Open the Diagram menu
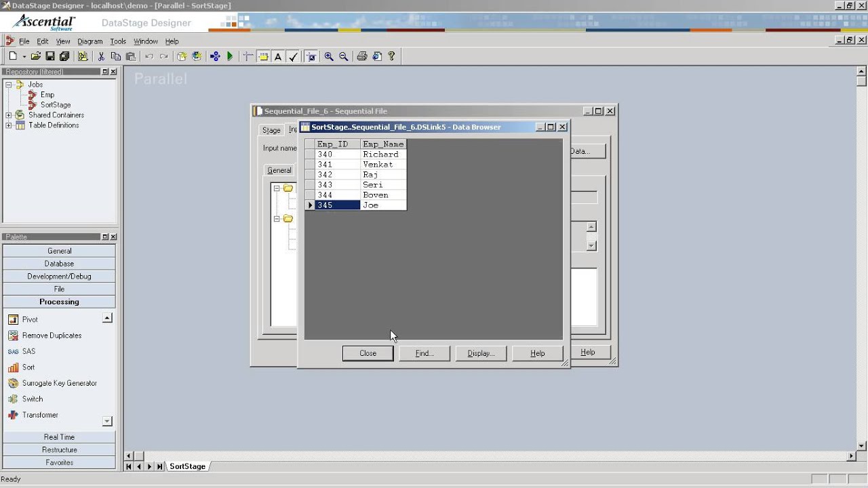This screenshot has width=868, height=488. click(90, 41)
